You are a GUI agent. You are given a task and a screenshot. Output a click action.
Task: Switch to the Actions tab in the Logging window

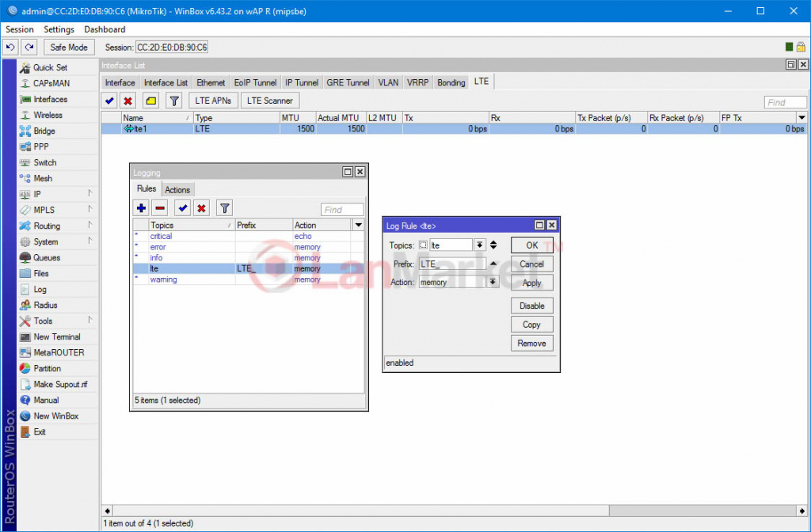(177, 190)
